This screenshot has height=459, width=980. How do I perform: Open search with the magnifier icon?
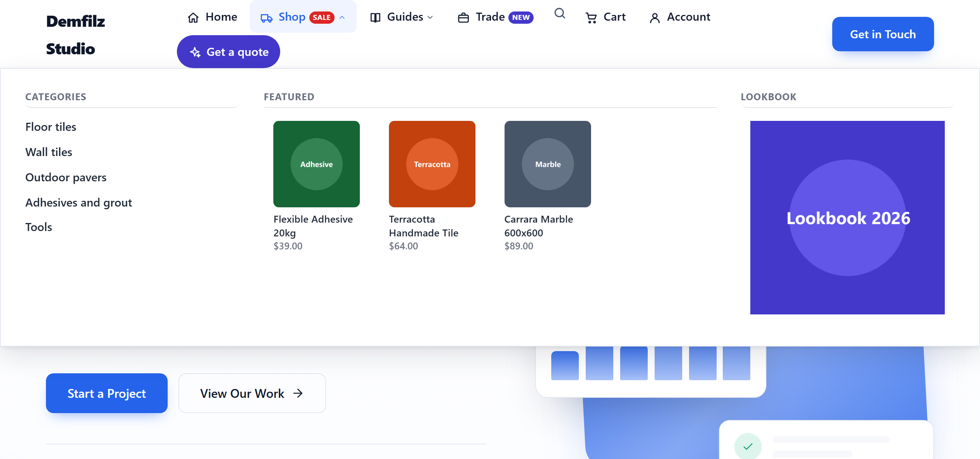click(560, 14)
